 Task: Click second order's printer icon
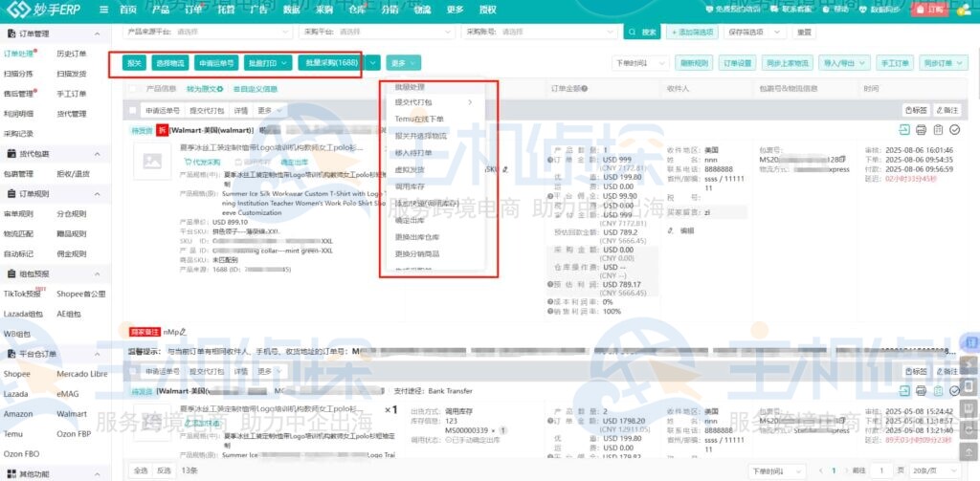click(x=921, y=391)
